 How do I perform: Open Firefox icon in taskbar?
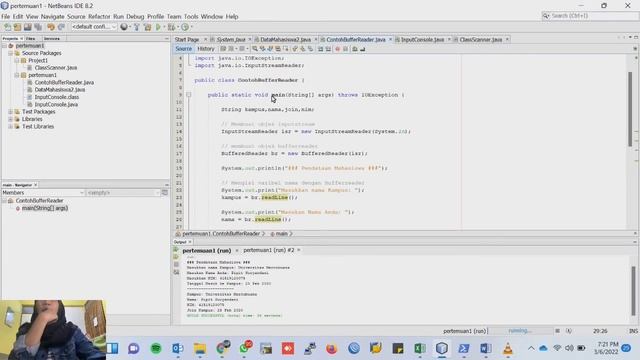click(x=331, y=349)
